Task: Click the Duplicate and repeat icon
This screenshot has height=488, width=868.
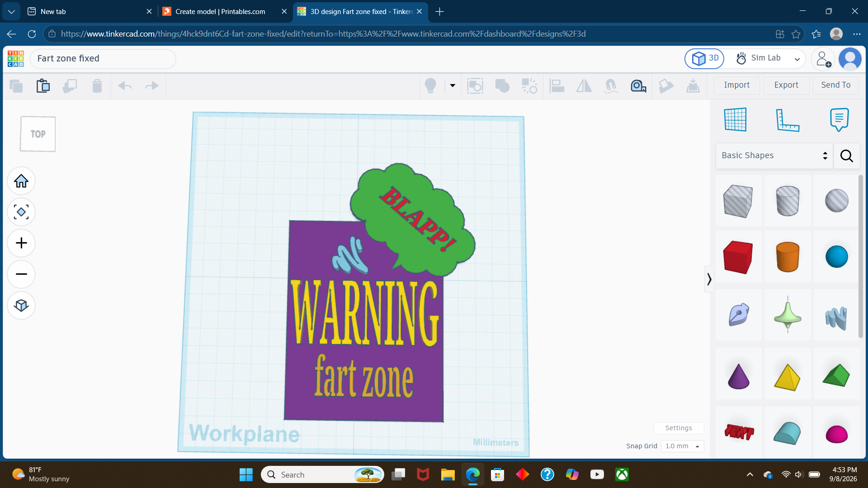Action: click(x=70, y=85)
